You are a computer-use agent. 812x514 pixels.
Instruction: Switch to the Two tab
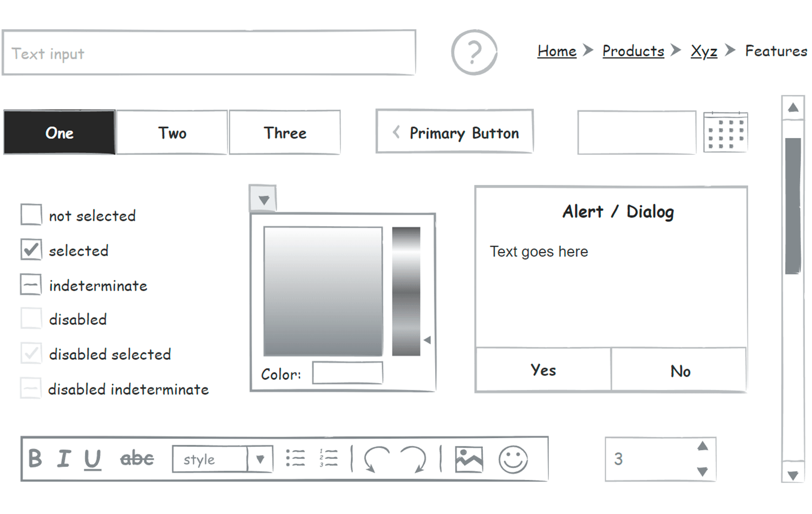point(172,133)
